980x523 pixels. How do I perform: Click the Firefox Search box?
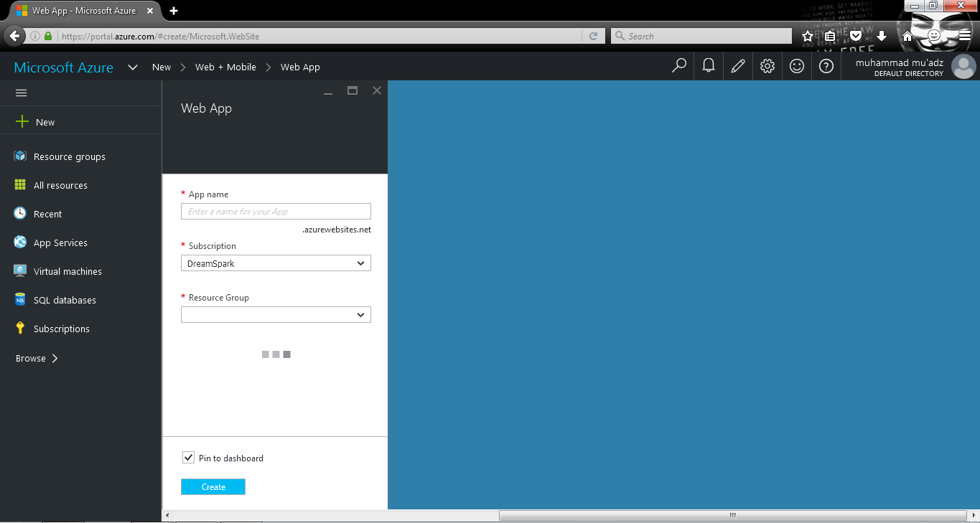(701, 36)
